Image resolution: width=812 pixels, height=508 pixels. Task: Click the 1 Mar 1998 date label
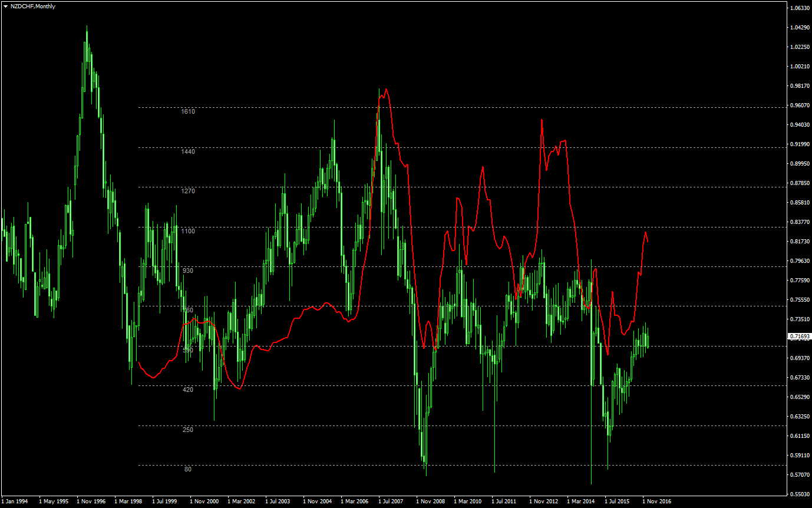[129, 502]
